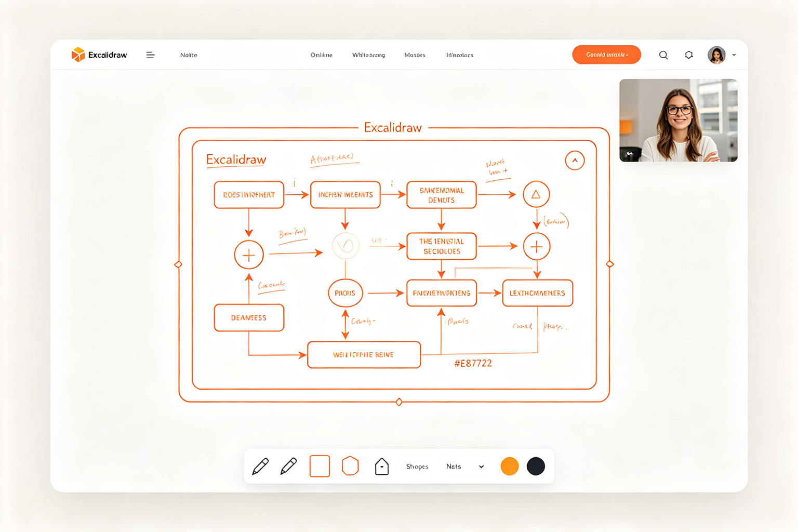Pick the orange color swatch
798x532 pixels.
pos(510,467)
